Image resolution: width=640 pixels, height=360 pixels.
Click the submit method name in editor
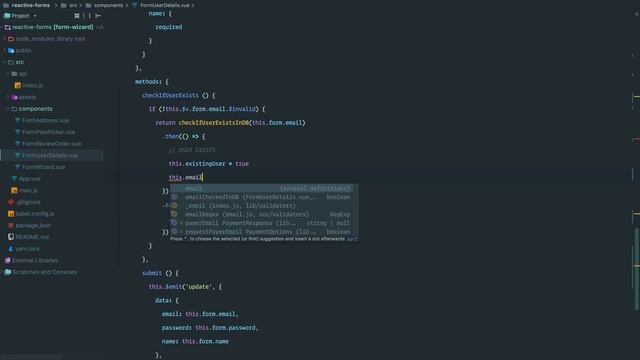[x=152, y=273]
